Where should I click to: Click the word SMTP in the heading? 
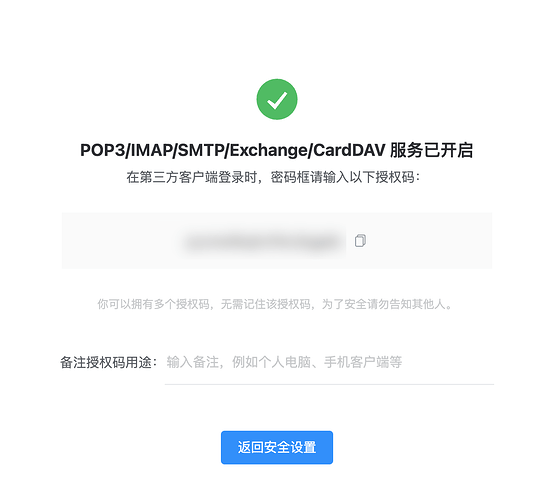tap(201, 150)
